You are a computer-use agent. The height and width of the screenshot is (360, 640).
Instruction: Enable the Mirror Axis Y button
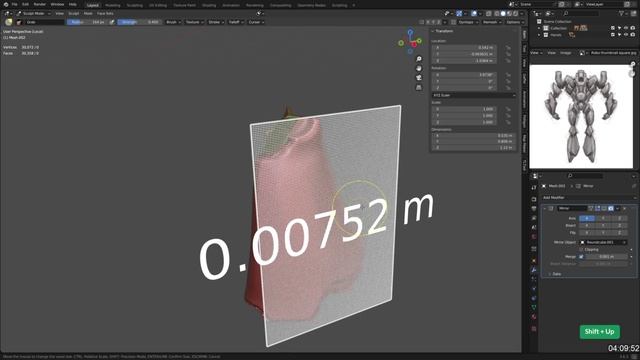[x=603, y=218]
